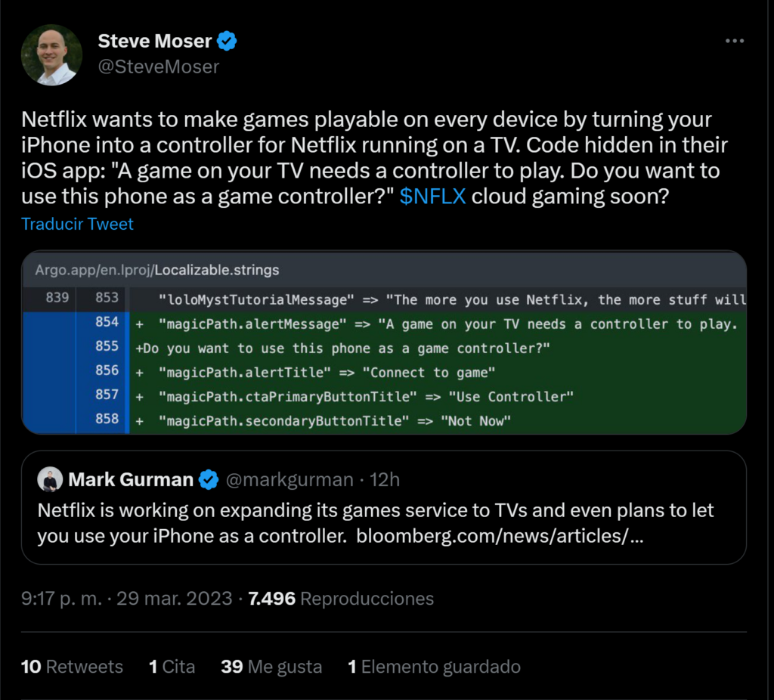Show the 10 Retweets list
Screen dimensions: 774x700
click(72, 666)
